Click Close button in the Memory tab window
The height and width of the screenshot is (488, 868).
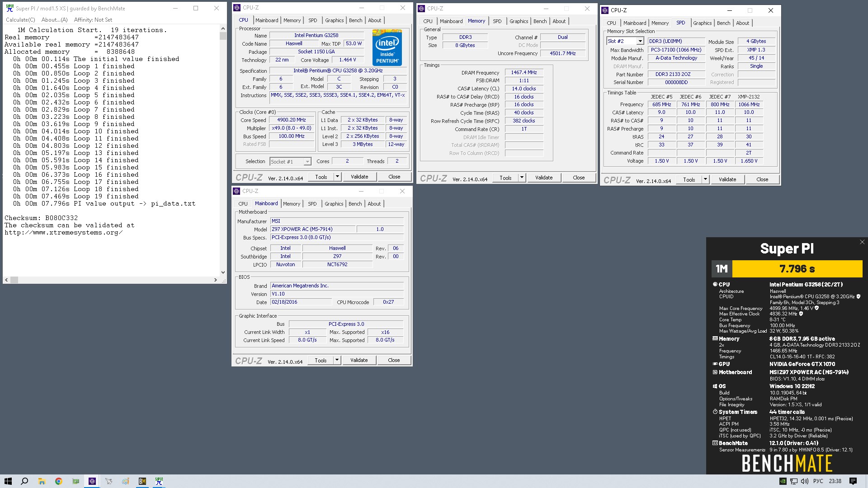click(x=579, y=178)
